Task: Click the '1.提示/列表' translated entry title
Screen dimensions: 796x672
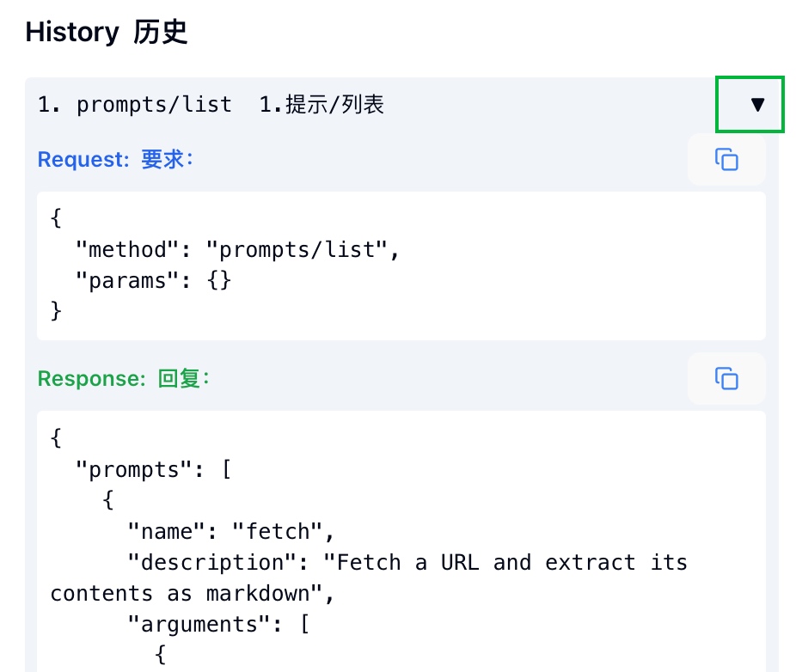Action: click(321, 105)
